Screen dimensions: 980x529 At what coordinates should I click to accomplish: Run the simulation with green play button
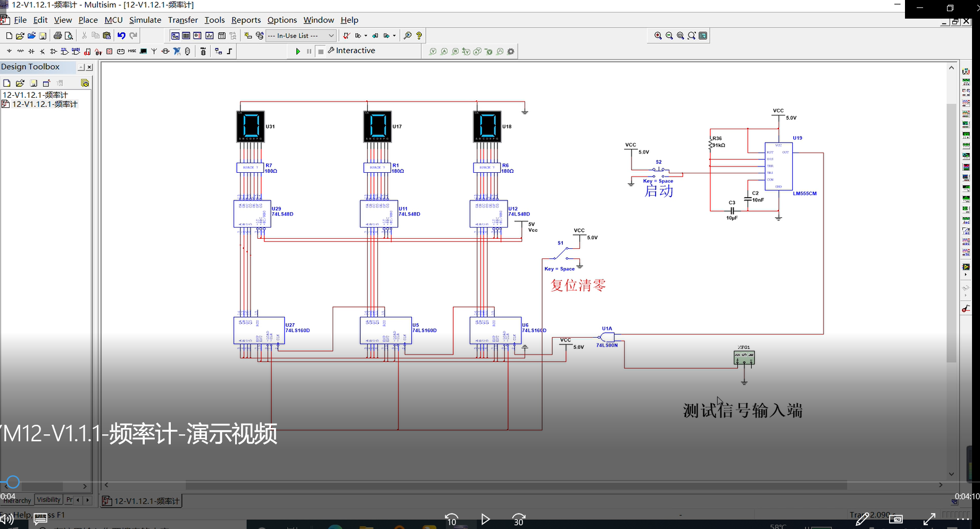pos(298,51)
